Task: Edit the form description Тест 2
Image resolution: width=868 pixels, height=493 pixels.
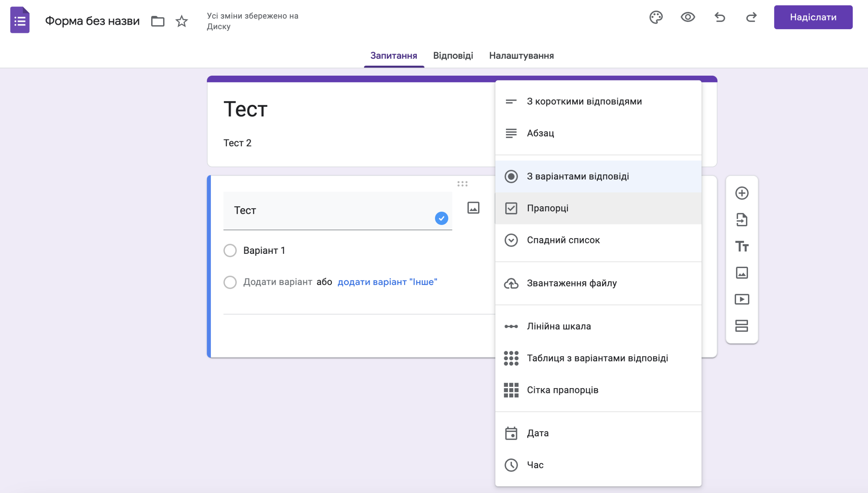Action: (237, 143)
